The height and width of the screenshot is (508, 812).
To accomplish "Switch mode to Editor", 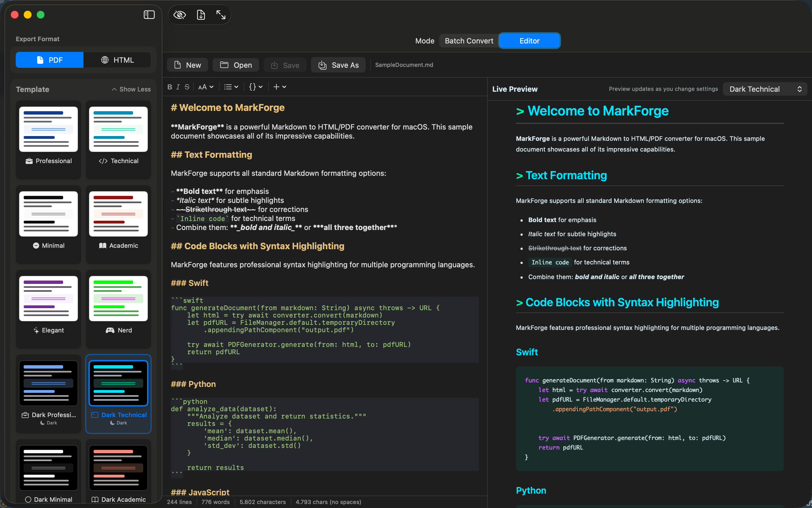I will point(529,41).
